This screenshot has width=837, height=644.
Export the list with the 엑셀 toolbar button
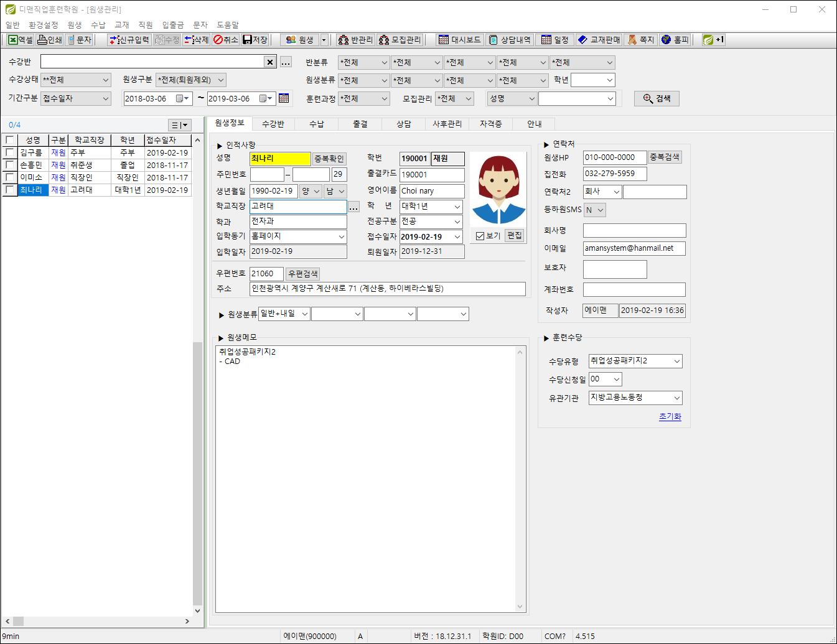(21, 40)
